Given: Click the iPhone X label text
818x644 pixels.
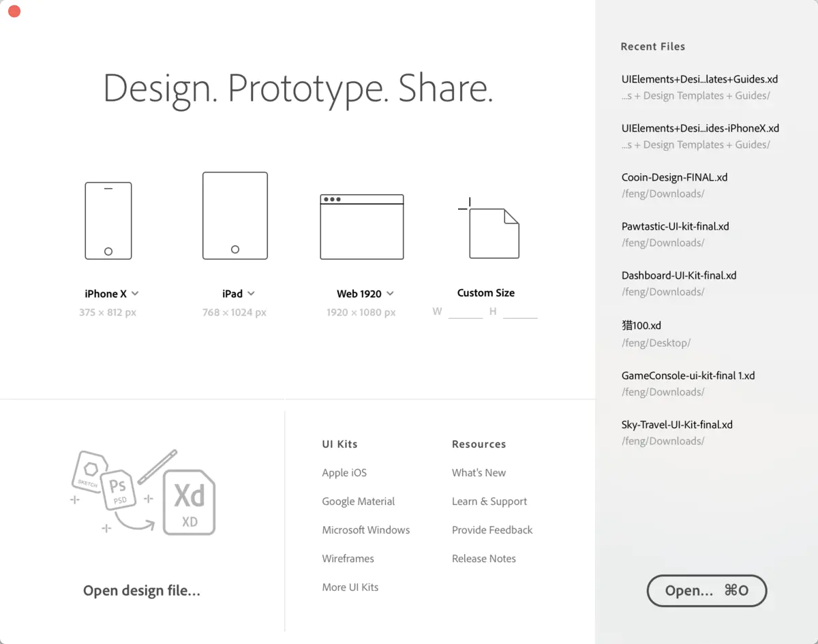Looking at the screenshot, I should (106, 294).
